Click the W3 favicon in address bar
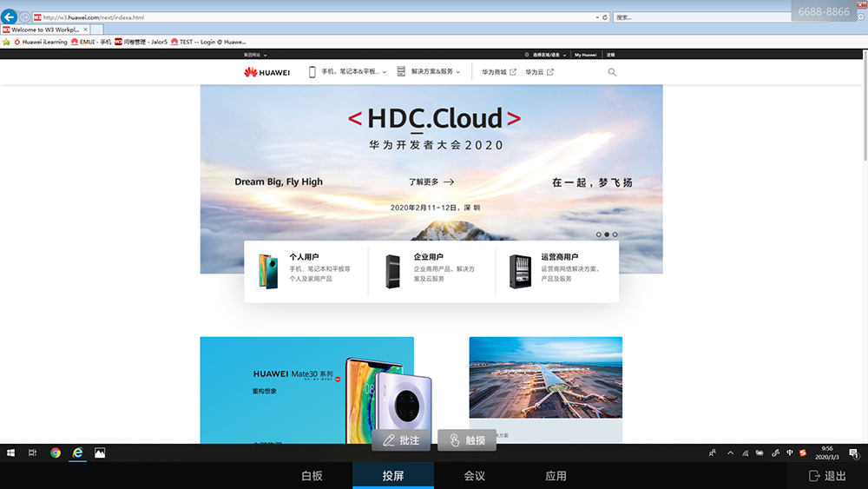 point(37,17)
